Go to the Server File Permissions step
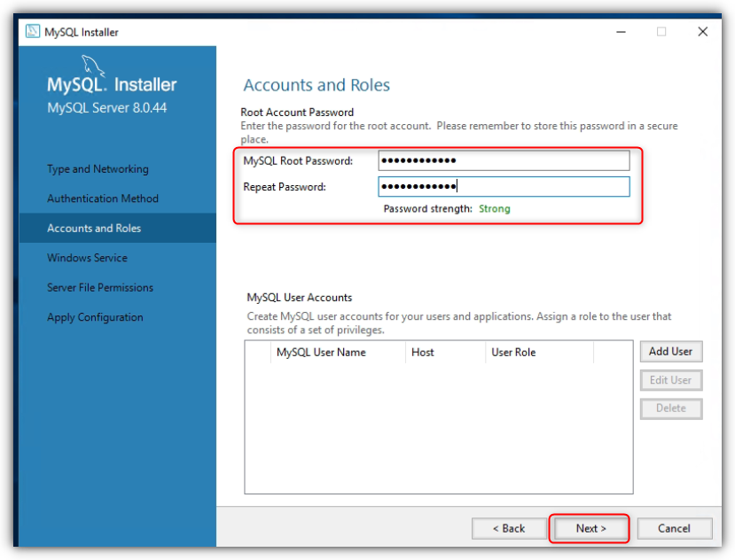Viewport: 735px width, 560px height. [x=100, y=287]
